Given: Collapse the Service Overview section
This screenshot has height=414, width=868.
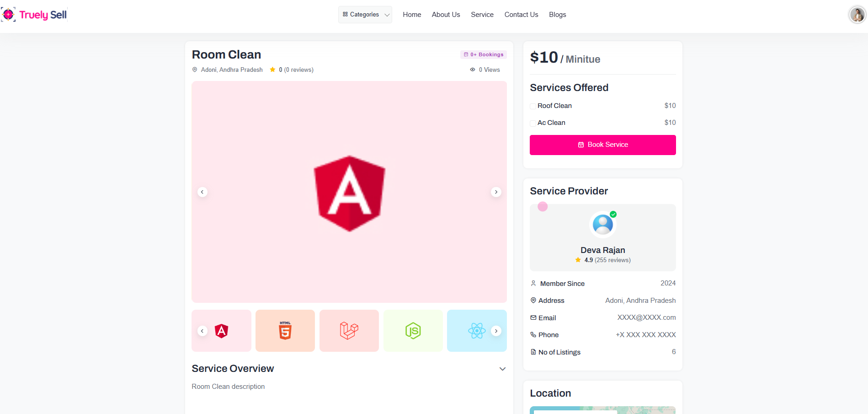Looking at the screenshot, I should (x=502, y=369).
